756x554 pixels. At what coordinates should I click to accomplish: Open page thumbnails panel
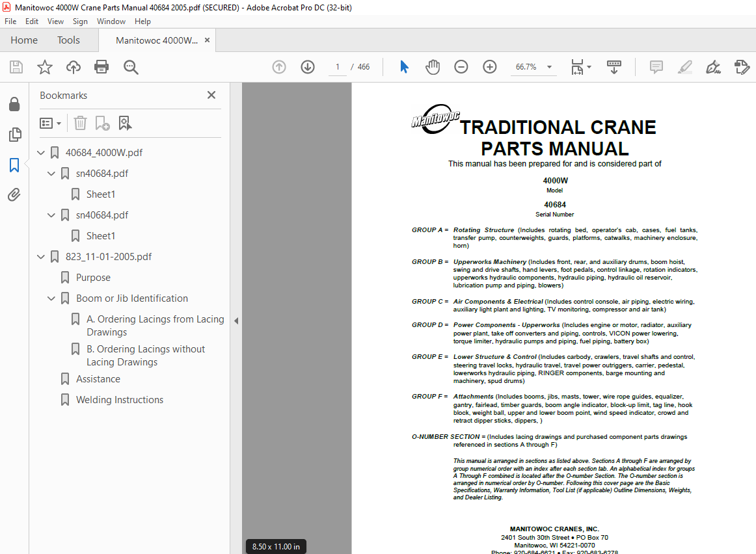pyautogui.click(x=14, y=135)
